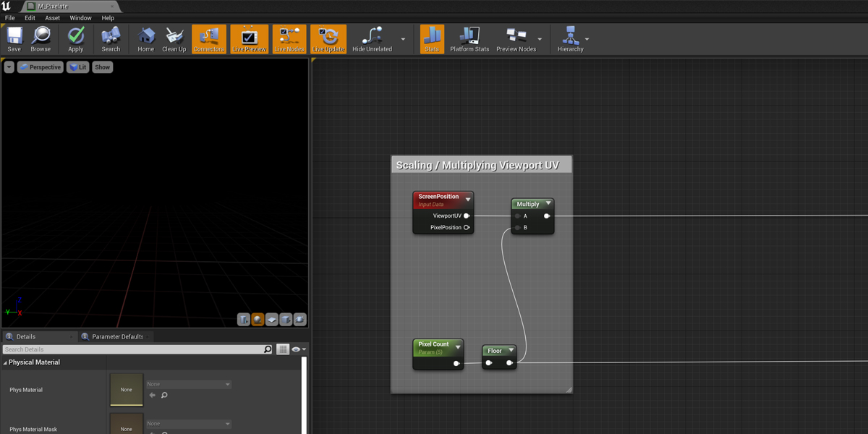The height and width of the screenshot is (434, 868).
Task: Click the Hierarchy toolbar icon
Action: [570, 39]
